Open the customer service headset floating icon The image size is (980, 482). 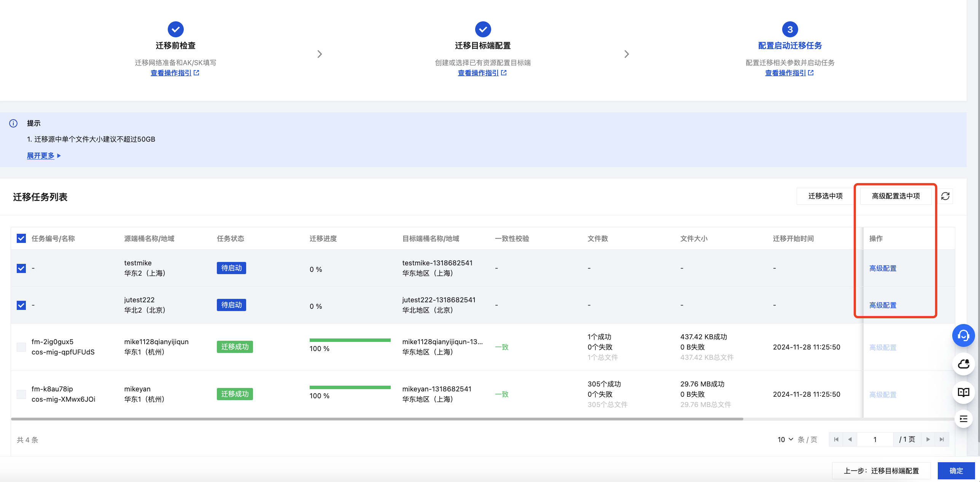click(x=963, y=335)
